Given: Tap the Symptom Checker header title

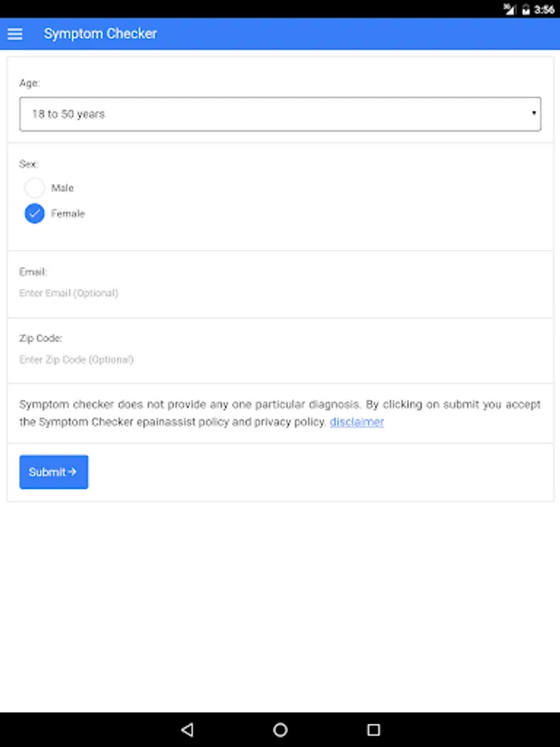Looking at the screenshot, I should tap(100, 34).
